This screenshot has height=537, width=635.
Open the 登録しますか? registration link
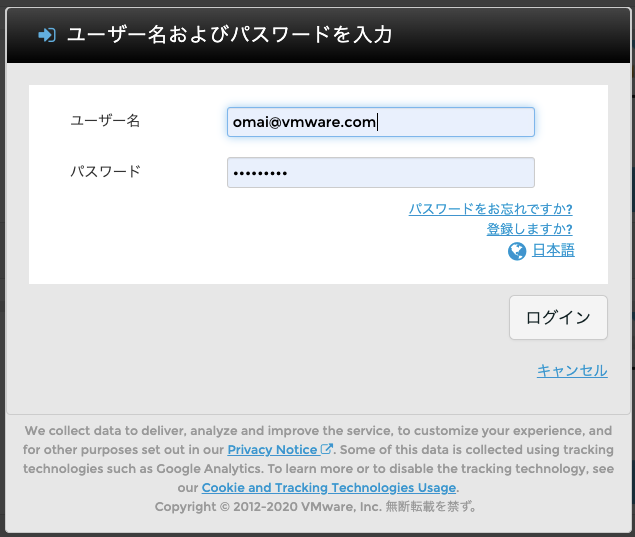pyautogui.click(x=529, y=229)
